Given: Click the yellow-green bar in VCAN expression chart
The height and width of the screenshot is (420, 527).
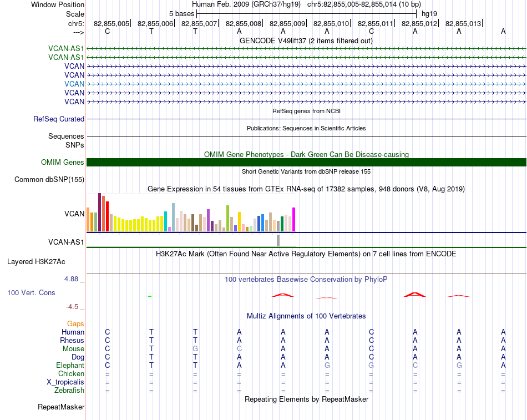Looking at the screenshot, I should click(x=227, y=218).
